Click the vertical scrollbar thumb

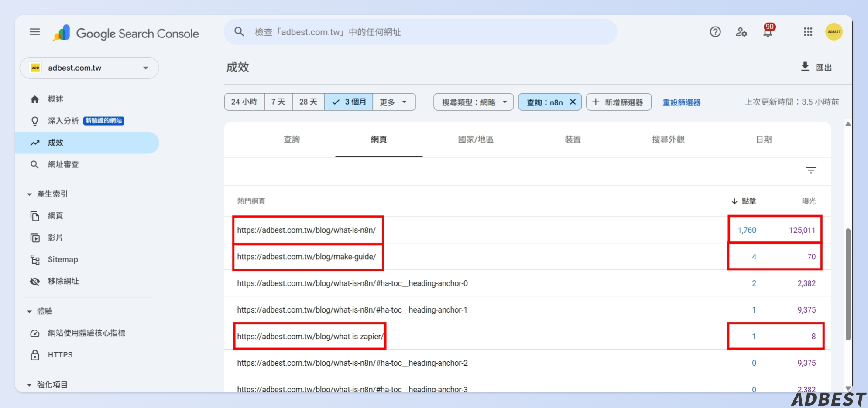pos(848,283)
